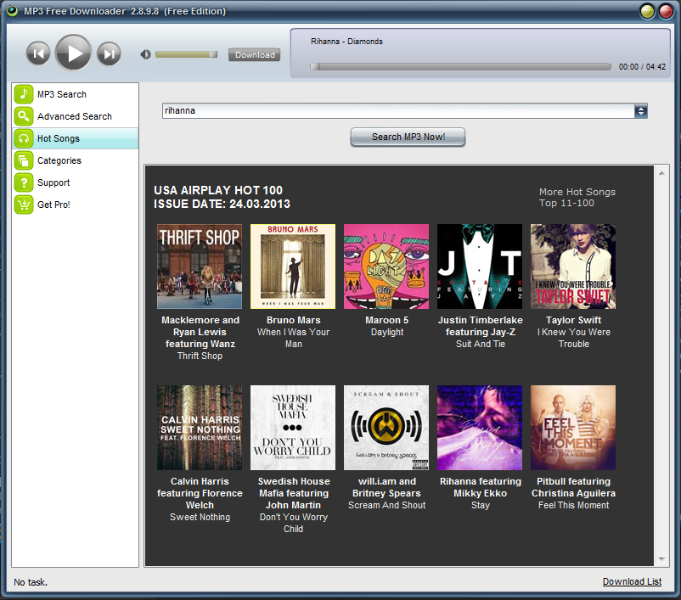Open Download List link
Viewport: 681px width, 600px height.
(632, 582)
